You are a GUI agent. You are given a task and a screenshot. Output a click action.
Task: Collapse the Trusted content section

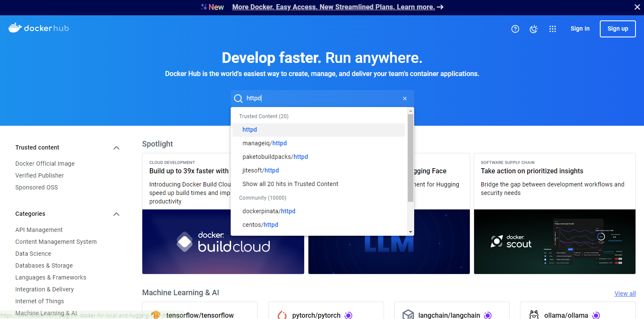pos(116,148)
